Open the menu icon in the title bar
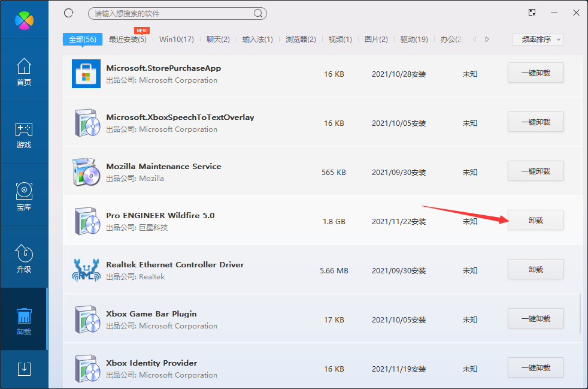Viewport: 588px width, 389px height. [532, 13]
